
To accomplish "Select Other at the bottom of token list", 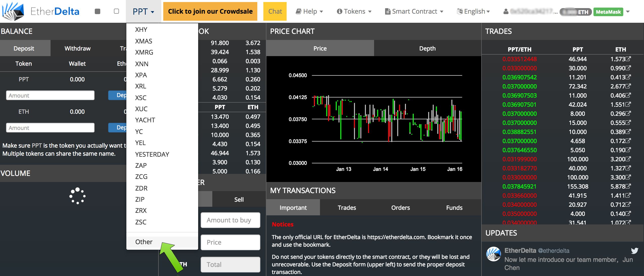I will [x=144, y=242].
